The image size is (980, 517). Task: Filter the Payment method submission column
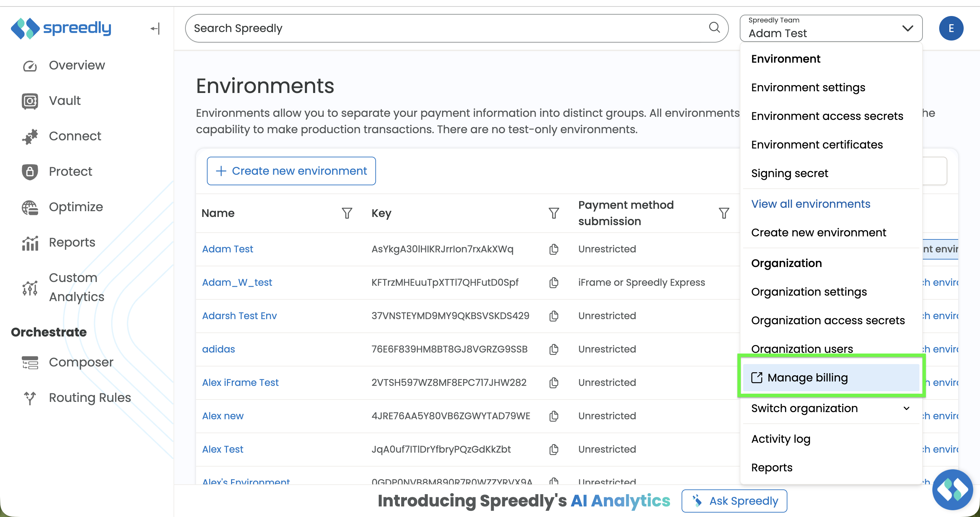click(724, 213)
